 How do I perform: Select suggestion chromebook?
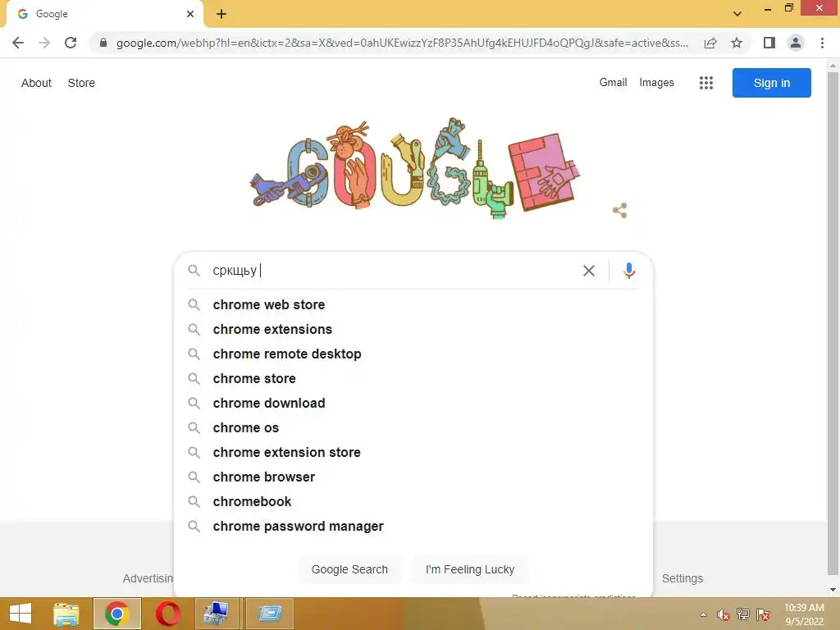[x=413, y=502]
